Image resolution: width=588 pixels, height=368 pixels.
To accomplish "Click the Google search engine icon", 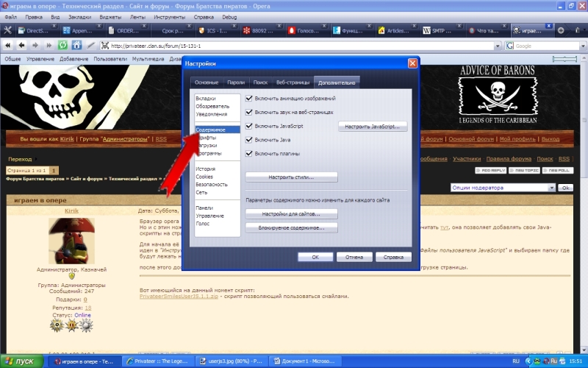I will pyautogui.click(x=509, y=46).
